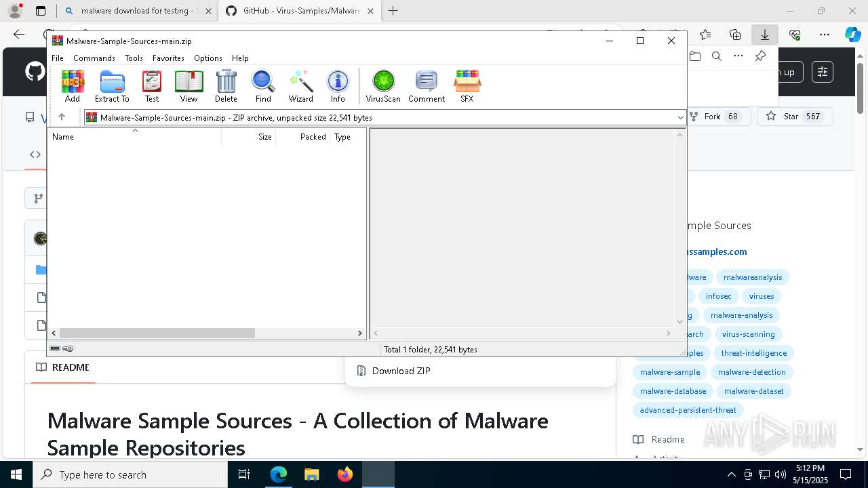Sort file list by Size column
This screenshot has width=868, height=488.
[249, 137]
